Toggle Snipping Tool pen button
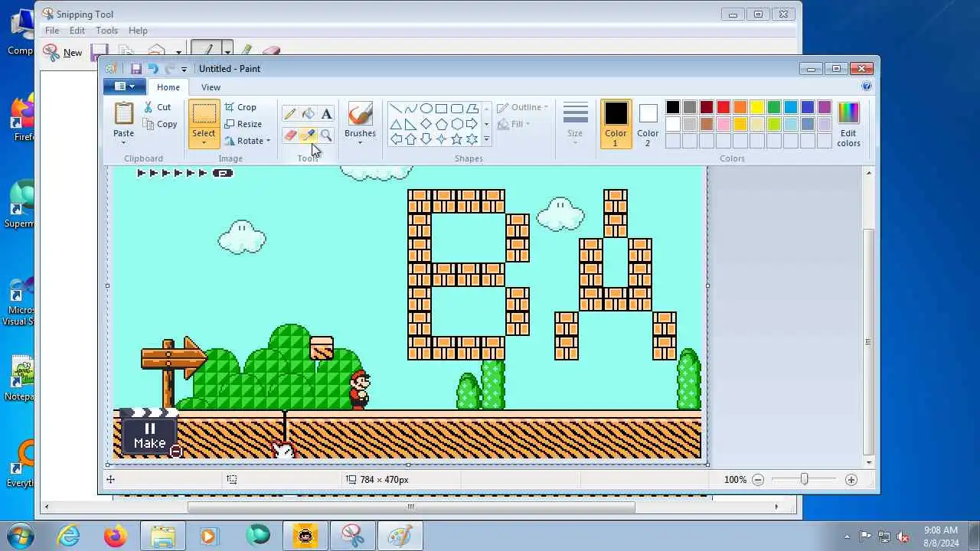The image size is (980, 551). 205,52
